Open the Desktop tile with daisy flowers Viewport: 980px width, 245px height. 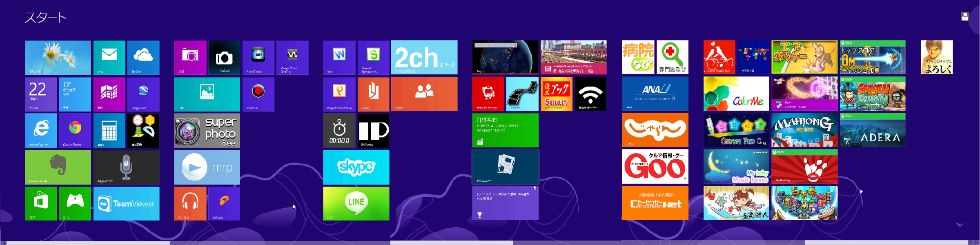tap(58, 58)
